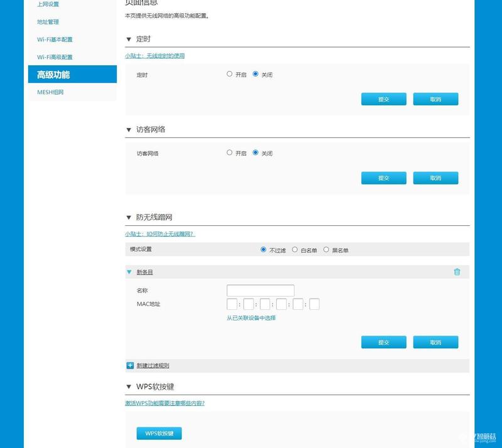Enable the 定时 timer option (开启)
Image resolution: width=502 pixels, height=448 pixels.
(x=229, y=74)
